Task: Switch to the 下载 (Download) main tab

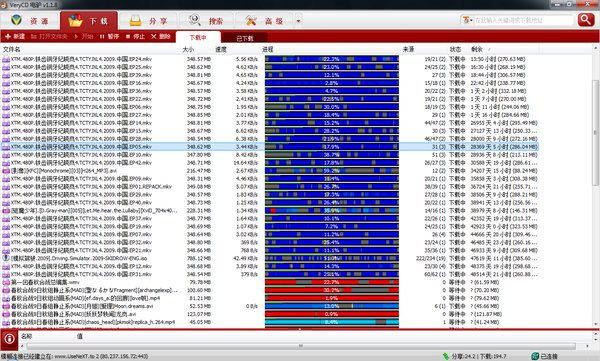Action: coord(89,21)
